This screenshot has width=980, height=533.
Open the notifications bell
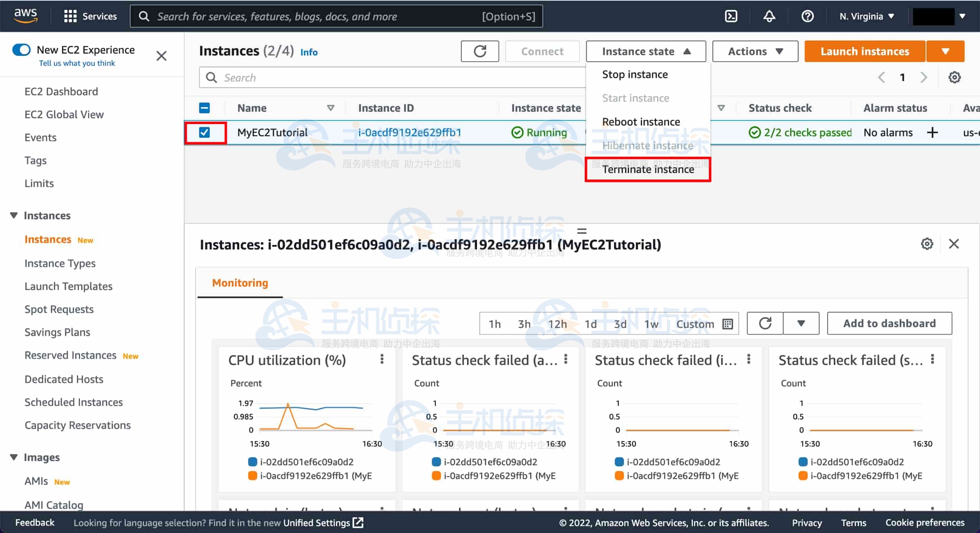(x=769, y=16)
